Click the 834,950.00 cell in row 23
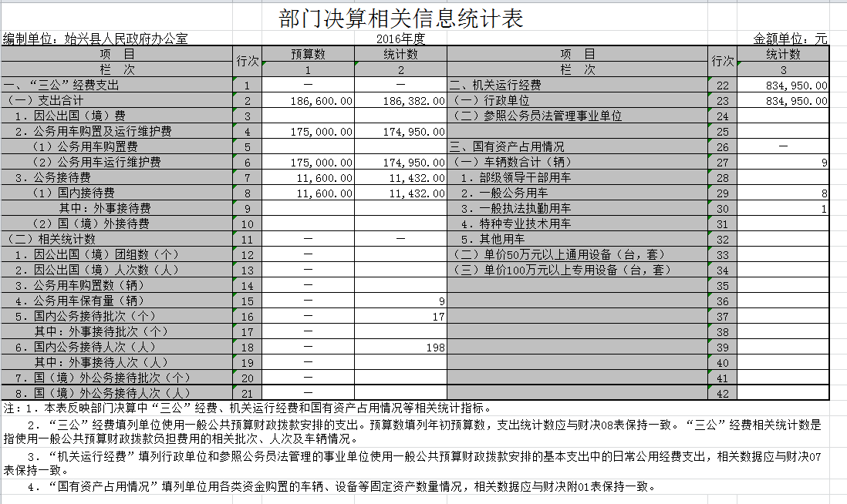Screen dimensions: 847x504 [x=783, y=100]
